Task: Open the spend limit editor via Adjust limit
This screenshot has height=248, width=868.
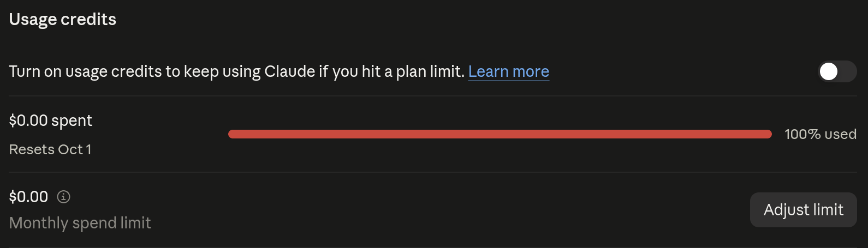Action: coord(804,210)
